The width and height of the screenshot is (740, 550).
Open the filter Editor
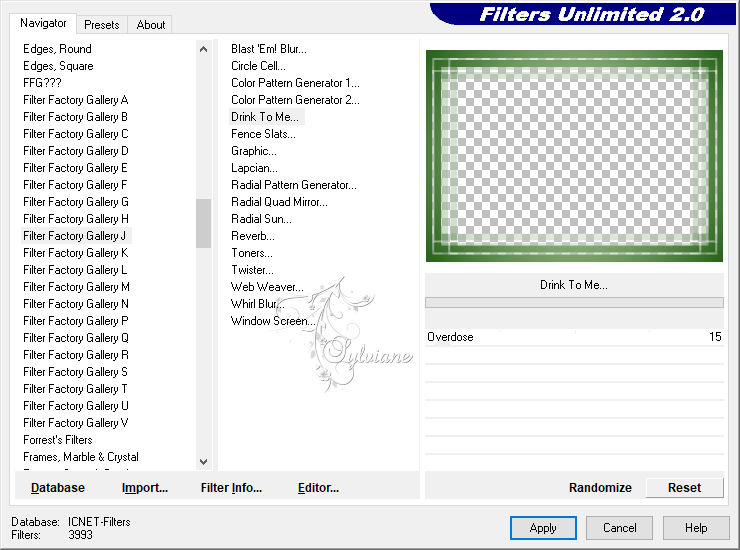coord(318,488)
